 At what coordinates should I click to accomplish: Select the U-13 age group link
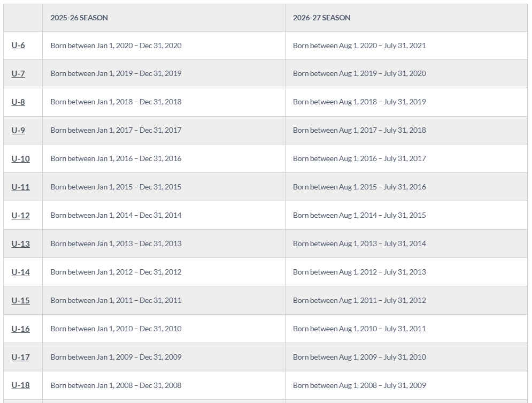point(20,244)
